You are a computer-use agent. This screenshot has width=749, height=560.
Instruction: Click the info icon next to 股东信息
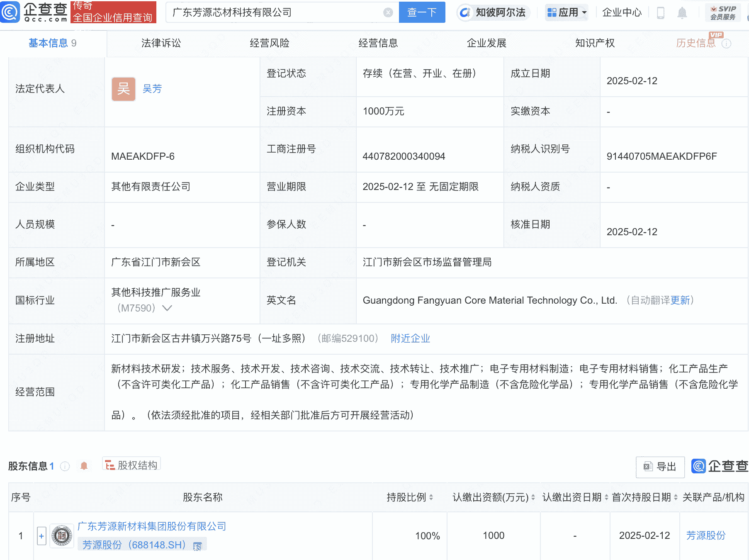pyautogui.click(x=64, y=465)
